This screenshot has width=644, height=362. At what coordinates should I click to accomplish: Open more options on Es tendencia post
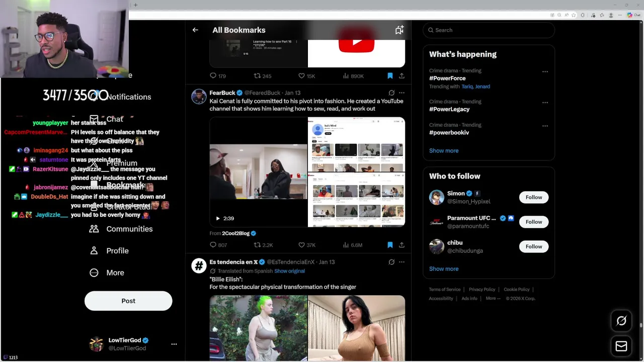coord(401,262)
